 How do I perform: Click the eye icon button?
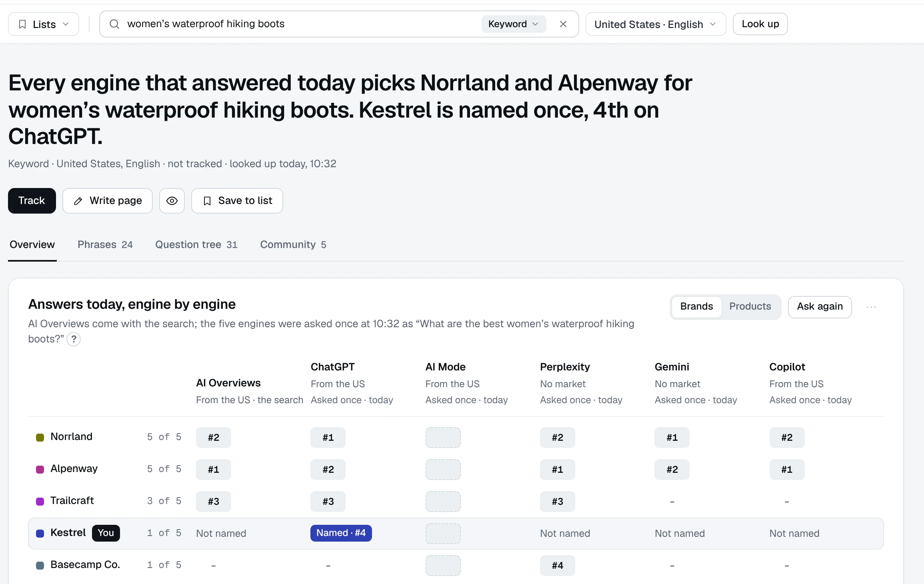pos(172,201)
